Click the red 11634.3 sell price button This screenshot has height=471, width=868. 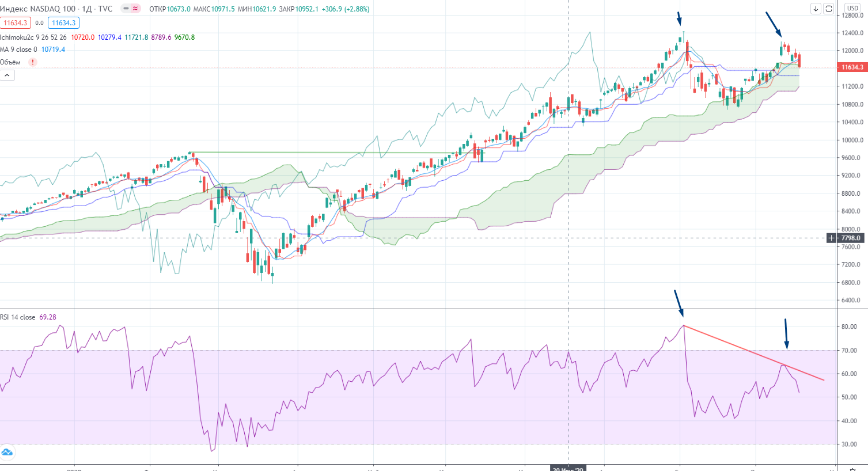click(x=15, y=23)
